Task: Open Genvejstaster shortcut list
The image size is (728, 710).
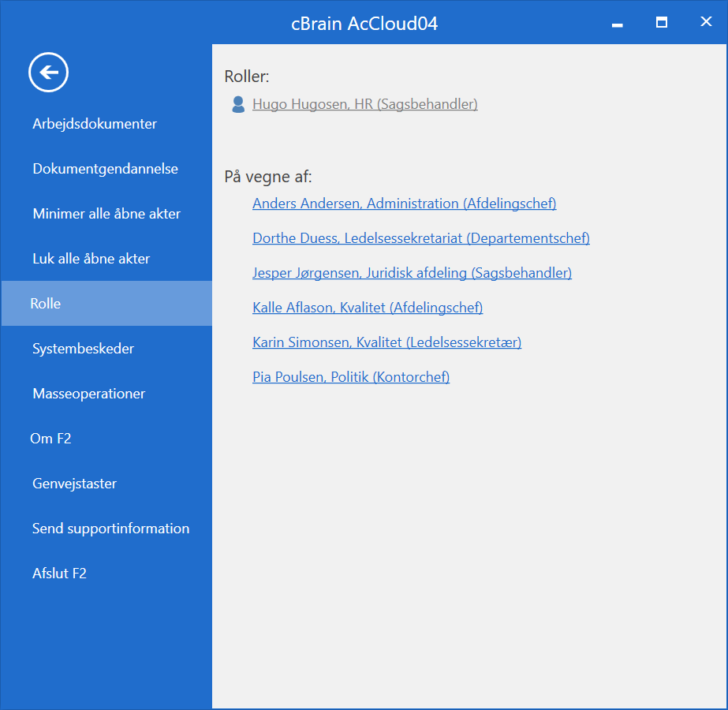Action: click(74, 484)
